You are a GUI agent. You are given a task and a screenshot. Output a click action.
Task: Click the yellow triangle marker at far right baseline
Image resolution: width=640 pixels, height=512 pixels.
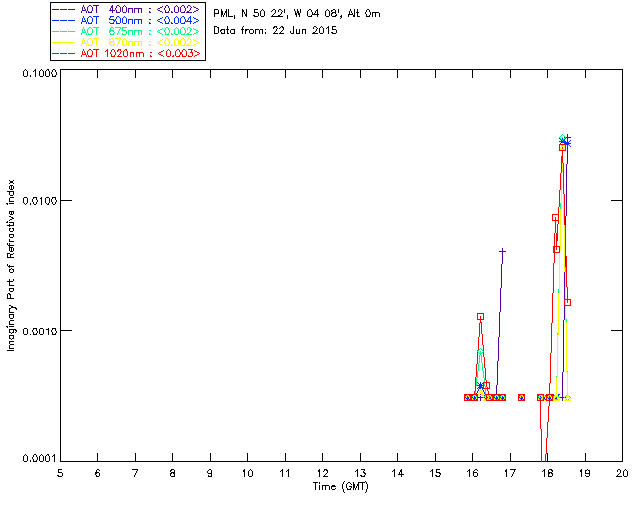568,398
